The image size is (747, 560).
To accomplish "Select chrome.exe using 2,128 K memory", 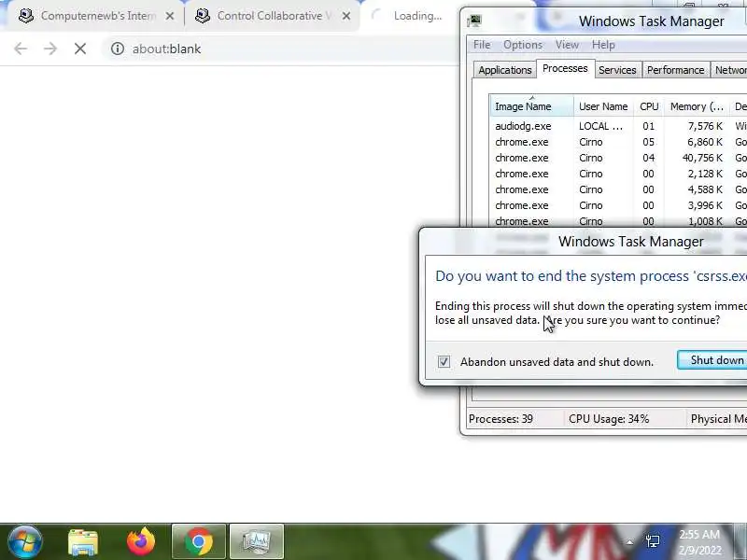I will [618, 174].
